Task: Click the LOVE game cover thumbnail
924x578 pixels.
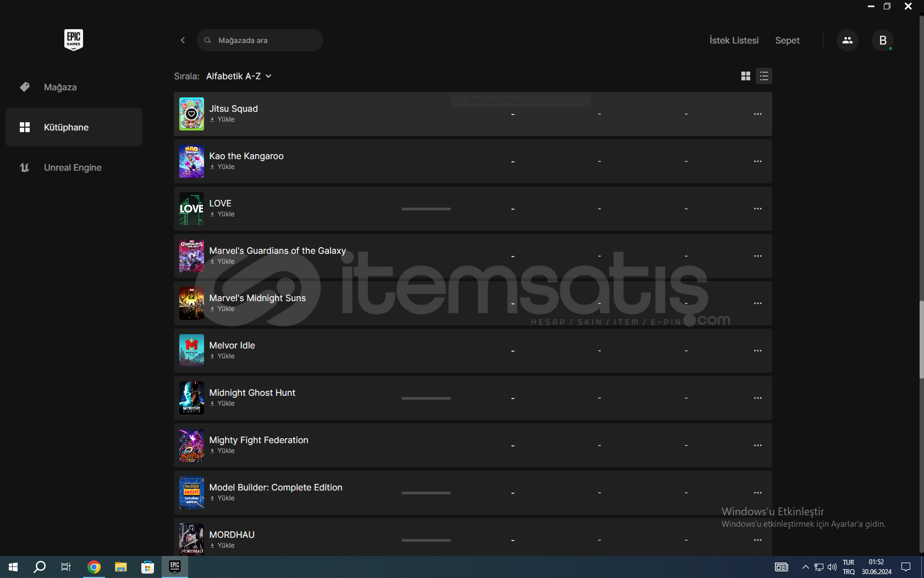Action: [191, 209]
